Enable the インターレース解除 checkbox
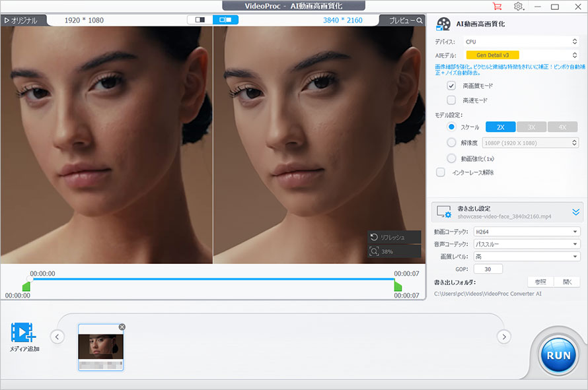Image resolution: width=588 pixels, height=390 pixels. [441, 172]
